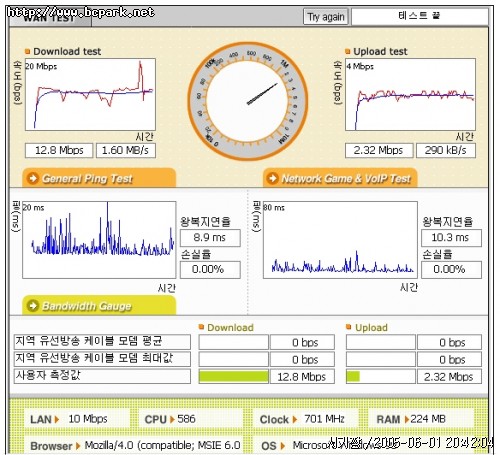Click the row label 지역 유선방송 케이블 모뎀 평균
This screenshot has height=455, width=500.
[102, 342]
